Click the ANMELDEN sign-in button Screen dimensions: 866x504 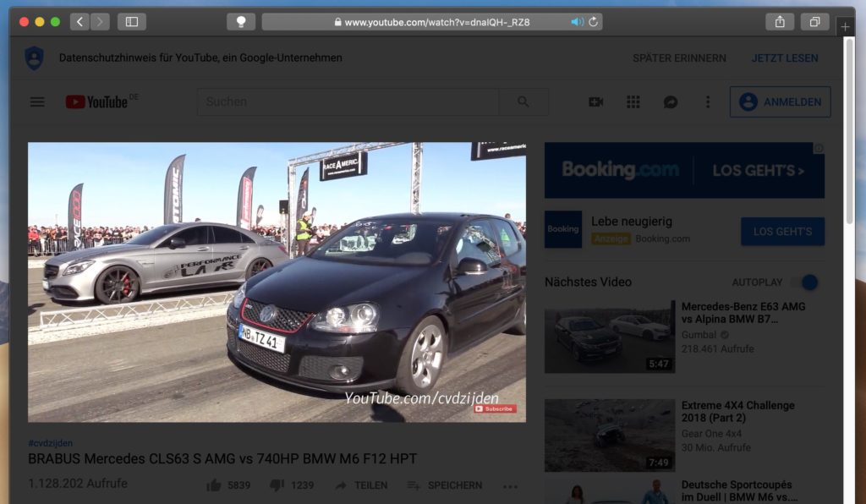780,102
